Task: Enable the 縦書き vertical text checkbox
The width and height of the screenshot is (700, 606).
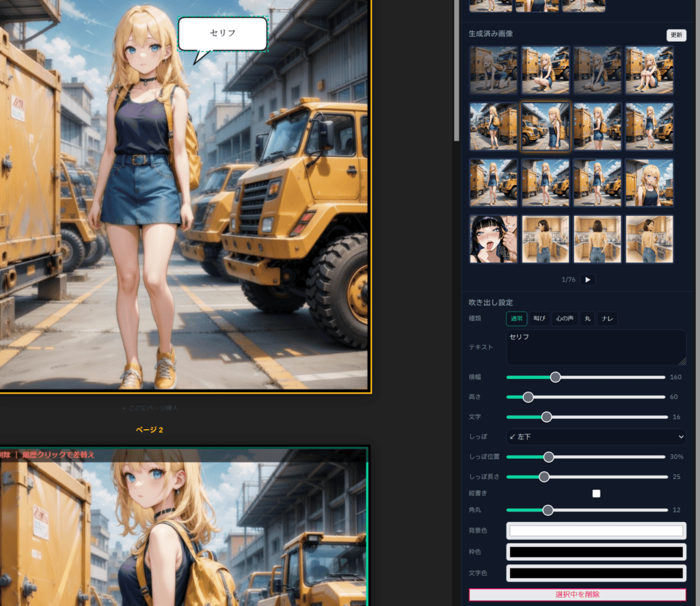Action: [x=596, y=493]
